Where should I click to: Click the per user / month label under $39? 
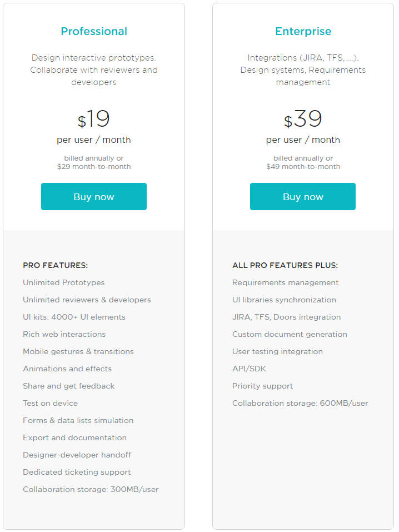303,140
